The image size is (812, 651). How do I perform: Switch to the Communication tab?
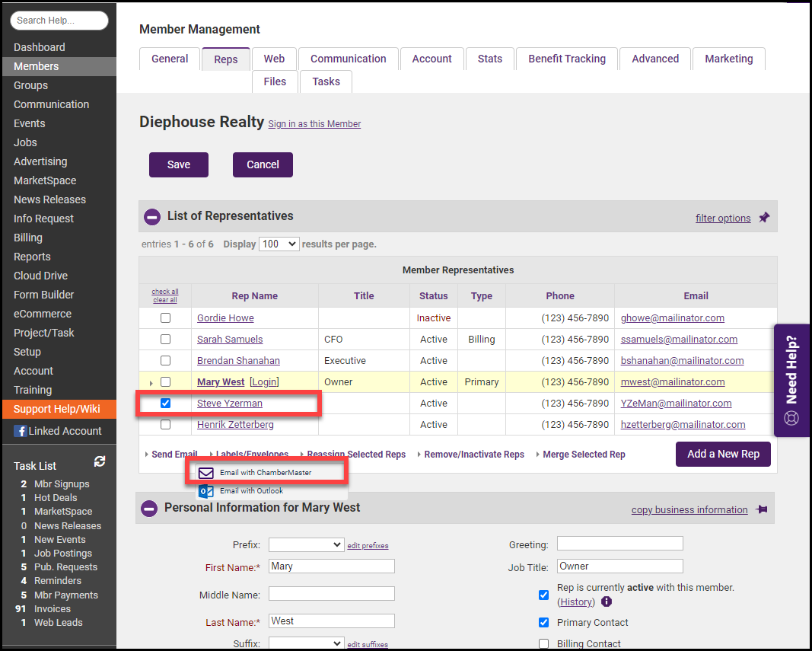pyautogui.click(x=348, y=59)
